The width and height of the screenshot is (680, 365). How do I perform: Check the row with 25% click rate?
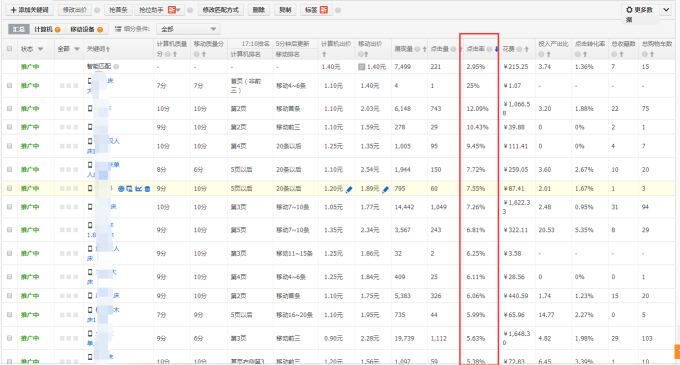coord(10,86)
